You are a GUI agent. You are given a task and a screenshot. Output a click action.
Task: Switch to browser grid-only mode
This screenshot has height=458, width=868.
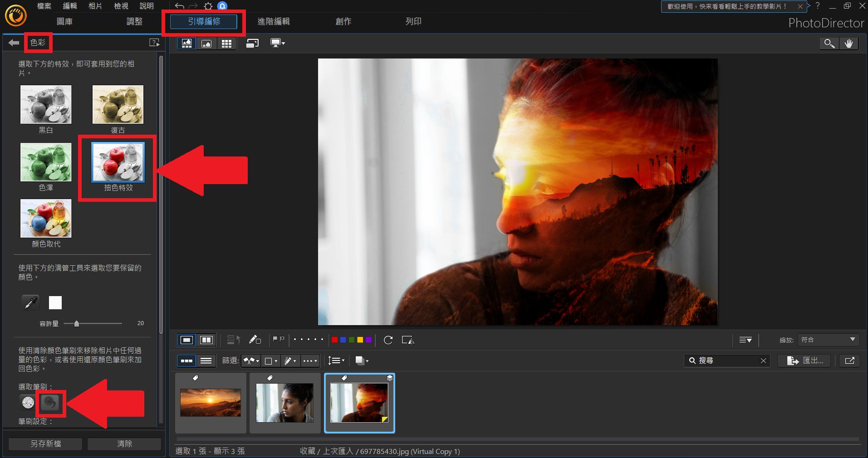pyautogui.click(x=226, y=43)
